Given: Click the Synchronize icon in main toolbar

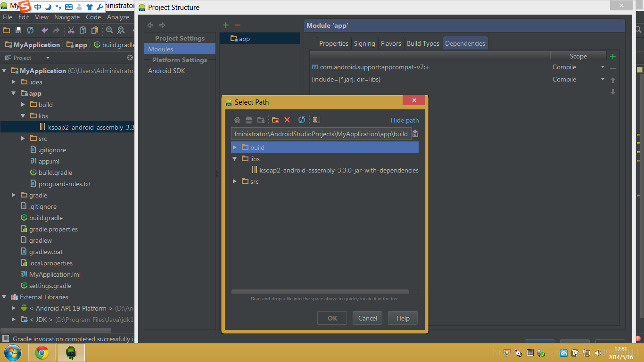Looking at the screenshot, I should point(30,30).
